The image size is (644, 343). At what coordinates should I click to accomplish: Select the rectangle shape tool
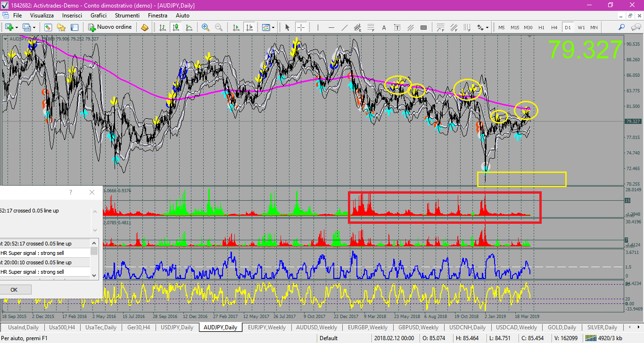pos(423,27)
